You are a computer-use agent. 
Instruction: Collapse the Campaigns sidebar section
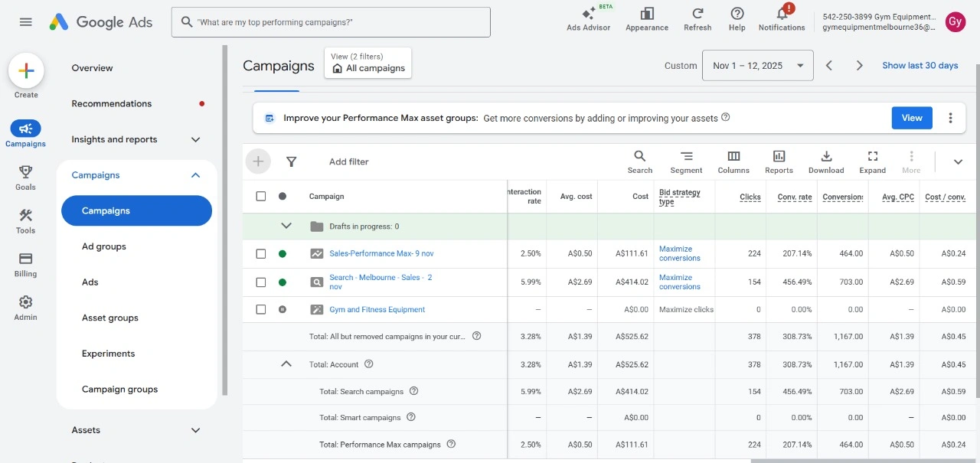(x=195, y=175)
